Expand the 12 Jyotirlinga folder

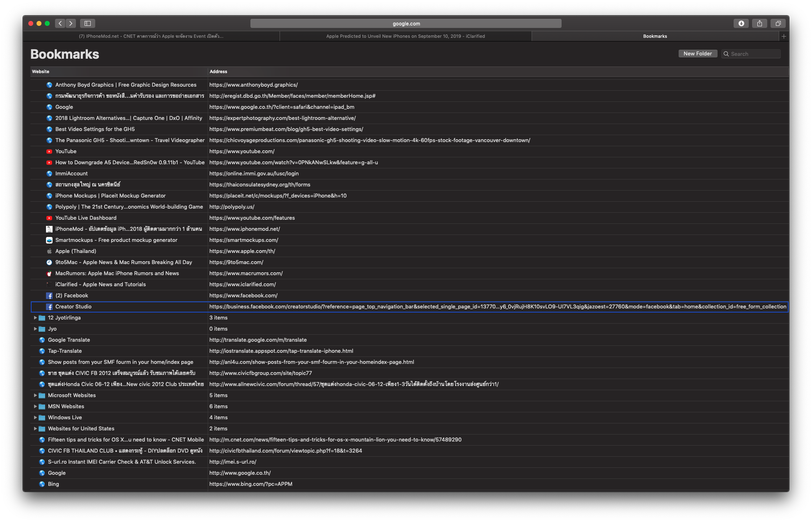(36, 317)
